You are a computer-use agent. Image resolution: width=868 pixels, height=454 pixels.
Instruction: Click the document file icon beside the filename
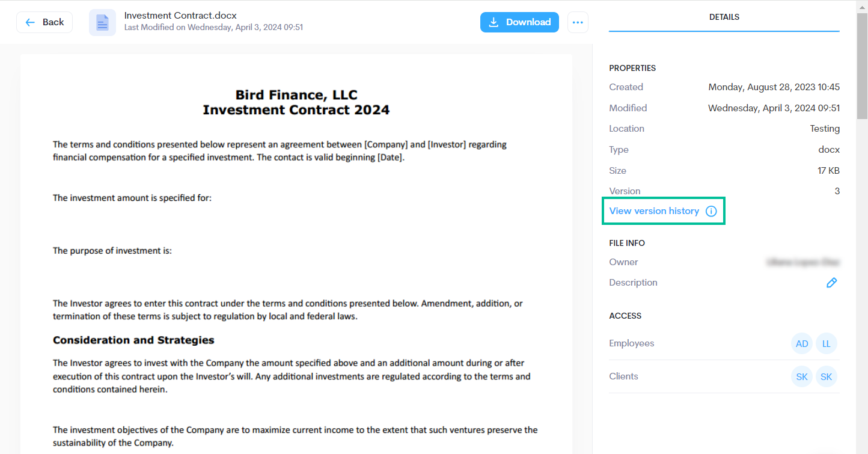click(102, 22)
